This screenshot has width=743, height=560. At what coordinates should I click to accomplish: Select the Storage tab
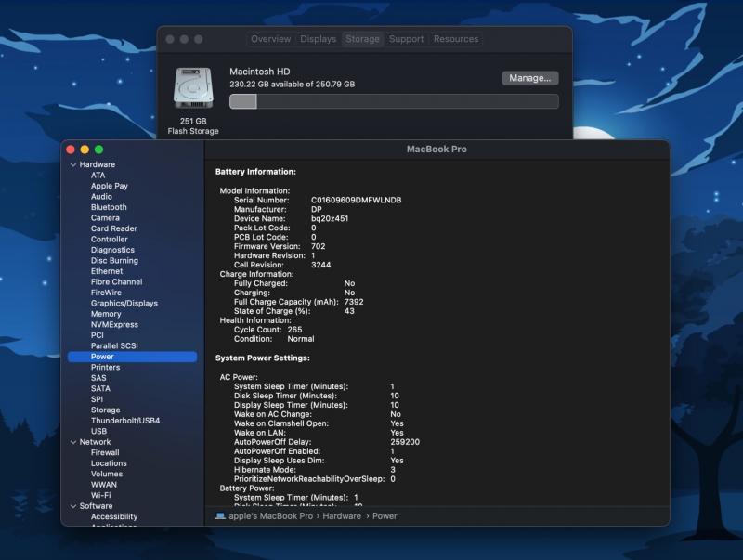362,39
